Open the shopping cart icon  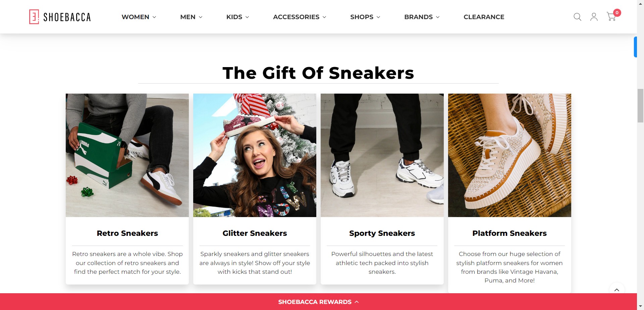point(611,17)
